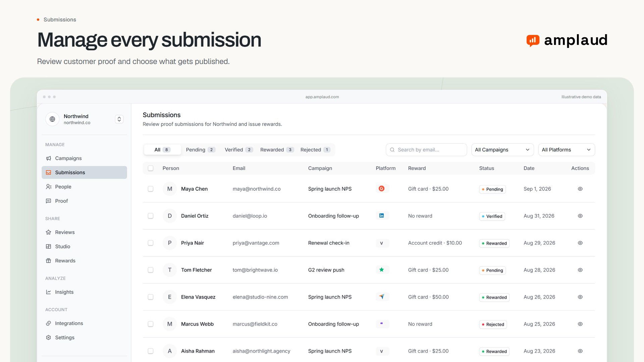
Task: Check the box for Maya Chen
Action: point(151,189)
